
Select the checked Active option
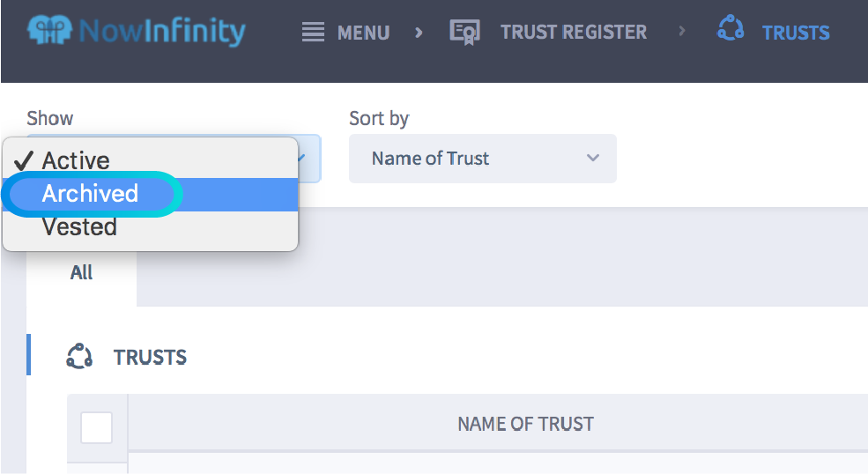click(76, 160)
